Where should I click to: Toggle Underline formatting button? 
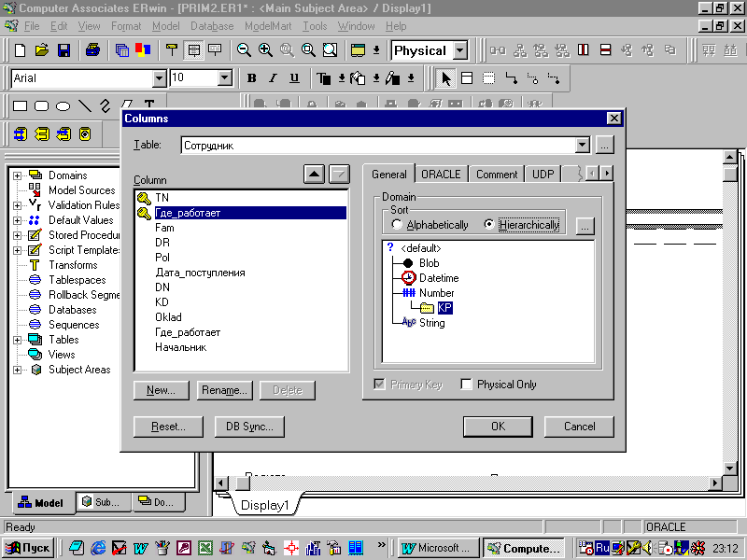[x=294, y=78]
